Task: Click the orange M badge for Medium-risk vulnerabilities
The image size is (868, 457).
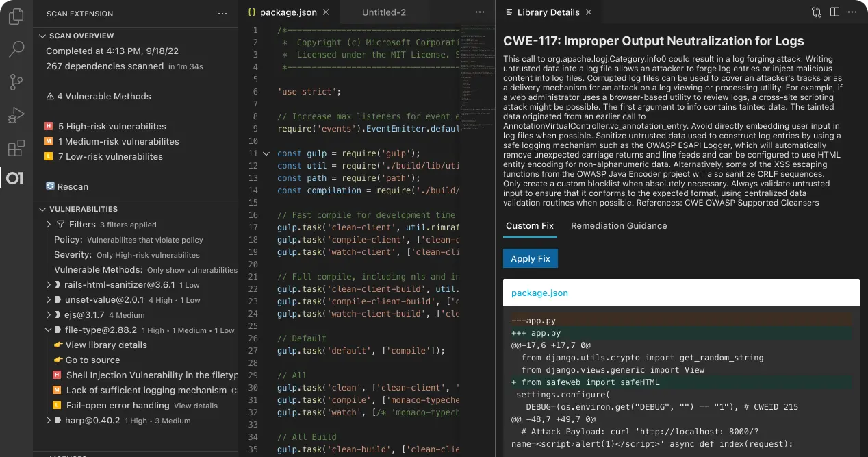Action: pos(48,142)
